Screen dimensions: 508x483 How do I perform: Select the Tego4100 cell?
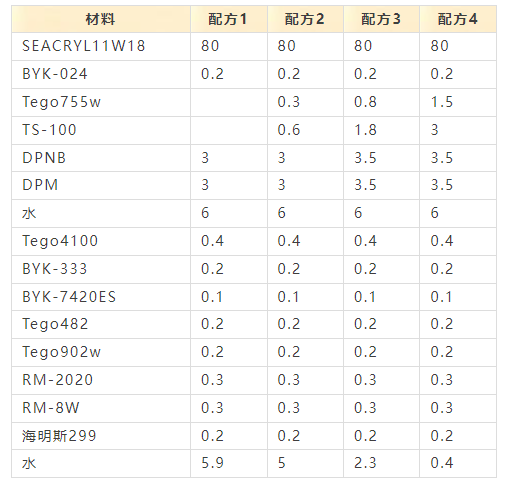[x=101, y=242]
